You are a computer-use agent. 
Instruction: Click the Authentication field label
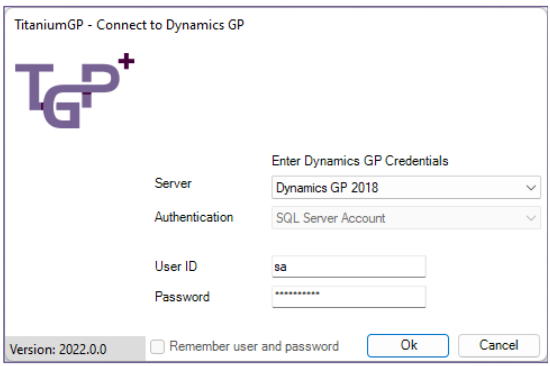[194, 217]
